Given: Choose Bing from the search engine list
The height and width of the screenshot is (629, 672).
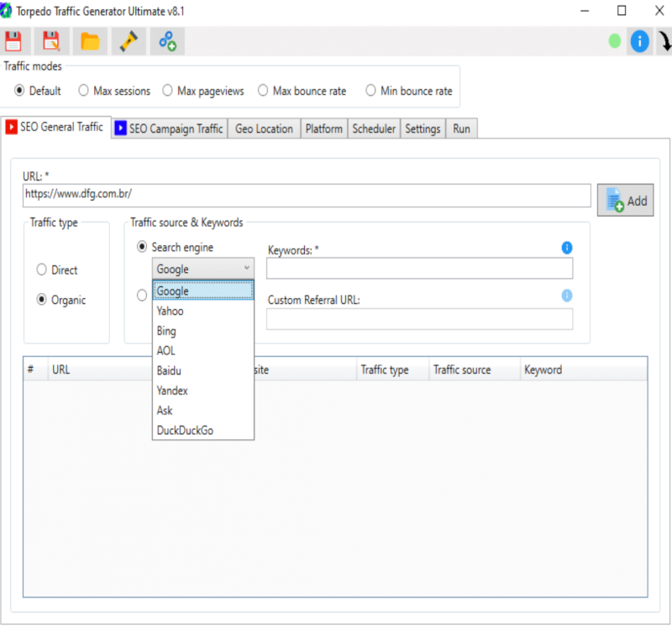Looking at the screenshot, I should click(166, 331).
